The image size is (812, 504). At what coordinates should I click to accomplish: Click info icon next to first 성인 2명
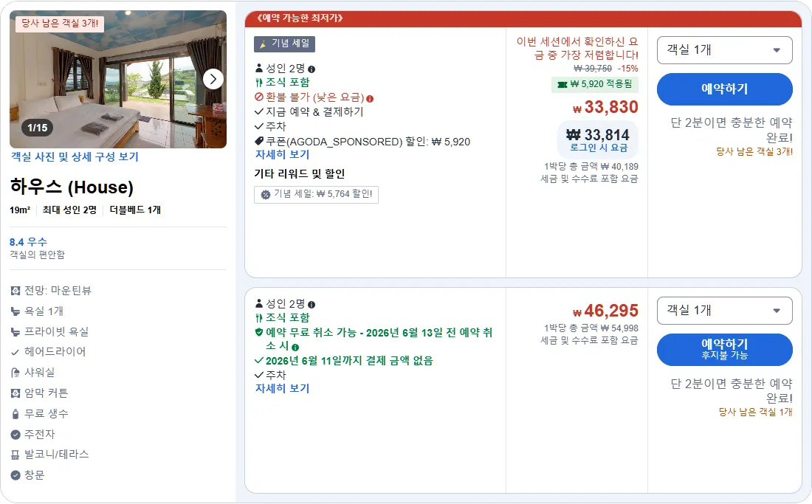(x=312, y=69)
